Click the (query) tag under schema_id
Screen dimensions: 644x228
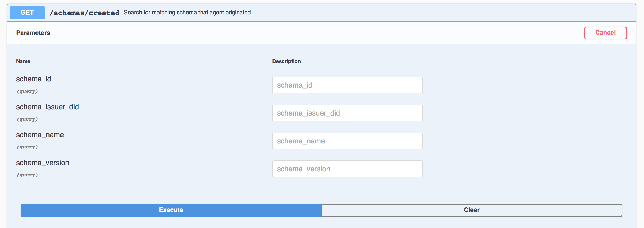(27, 91)
